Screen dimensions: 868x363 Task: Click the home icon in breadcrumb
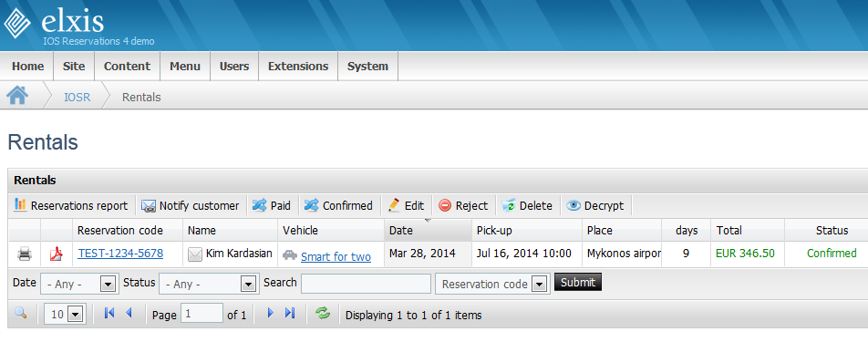point(17,95)
